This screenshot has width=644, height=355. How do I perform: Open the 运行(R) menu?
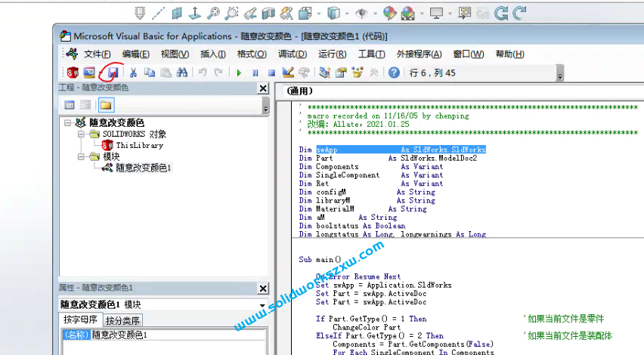point(333,54)
